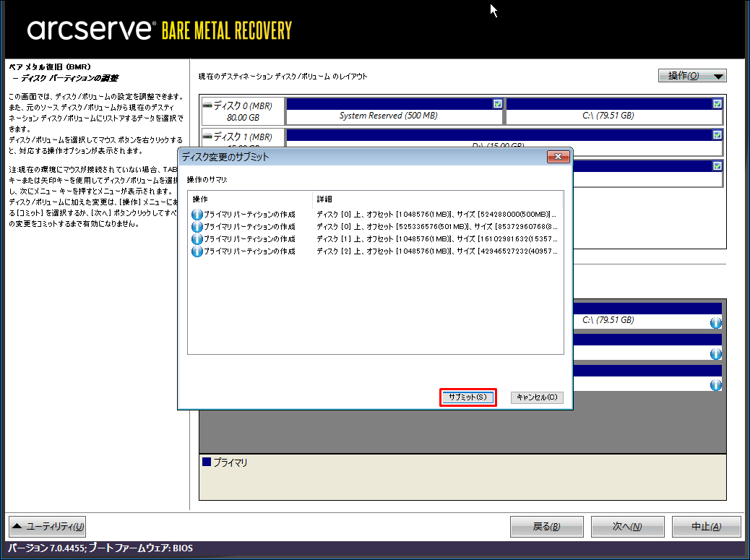Select the info icon on the ディスク [0] 500MB operation row

click(x=197, y=214)
